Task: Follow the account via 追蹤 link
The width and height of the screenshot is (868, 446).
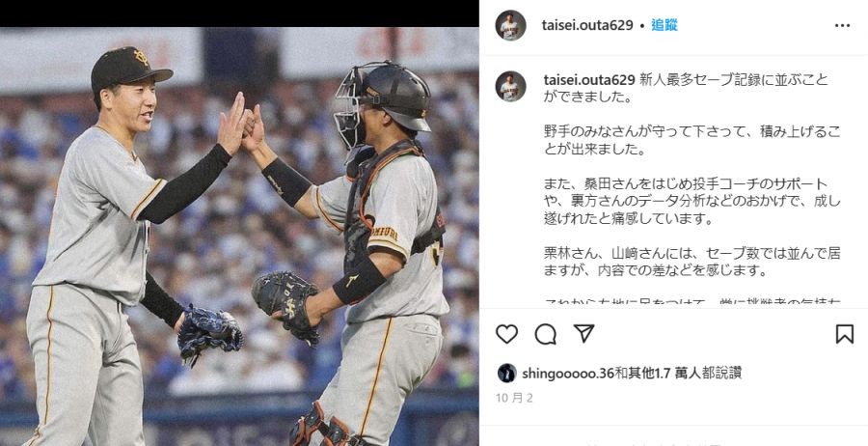Action: [x=665, y=25]
